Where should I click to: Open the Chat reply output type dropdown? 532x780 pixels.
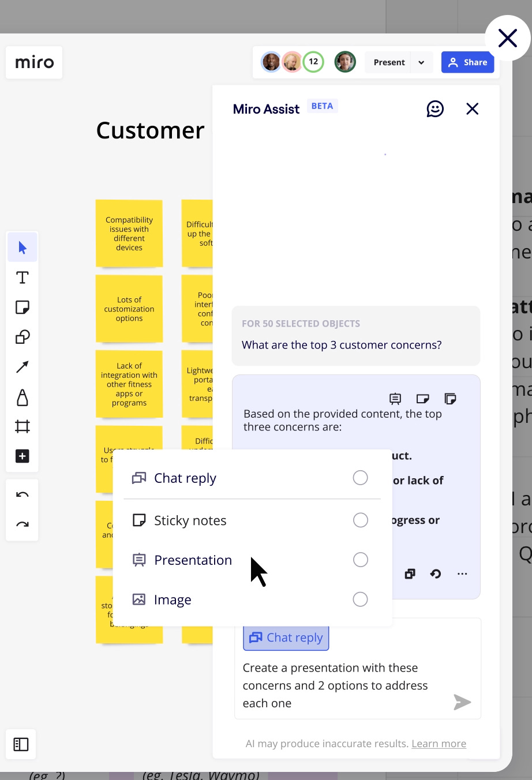[x=286, y=637]
